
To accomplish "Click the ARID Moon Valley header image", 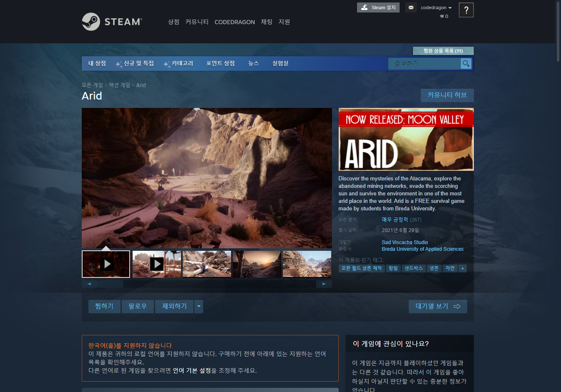I will (x=406, y=139).
